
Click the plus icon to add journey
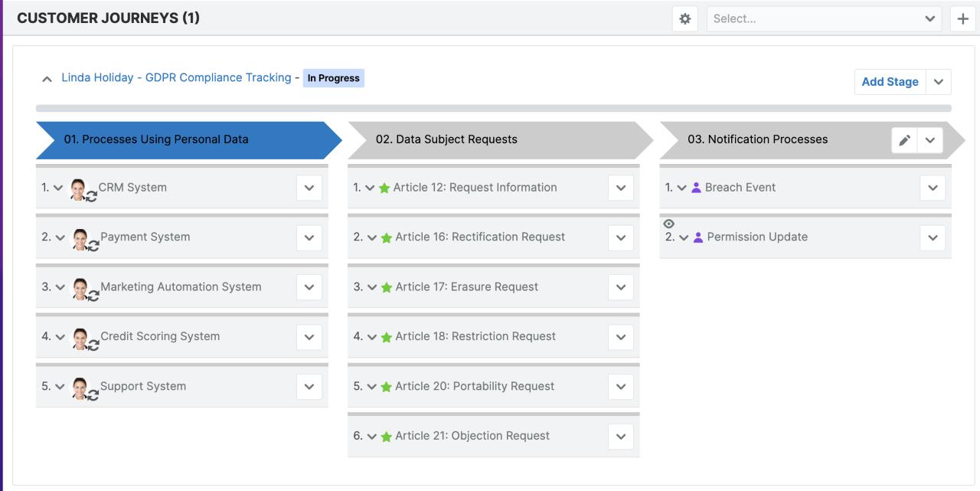tap(963, 19)
